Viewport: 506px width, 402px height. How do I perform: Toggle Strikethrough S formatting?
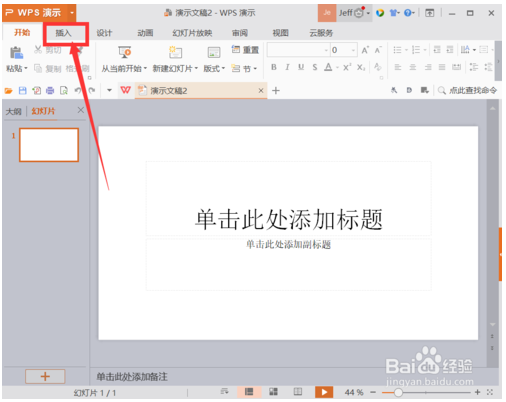pos(315,67)
